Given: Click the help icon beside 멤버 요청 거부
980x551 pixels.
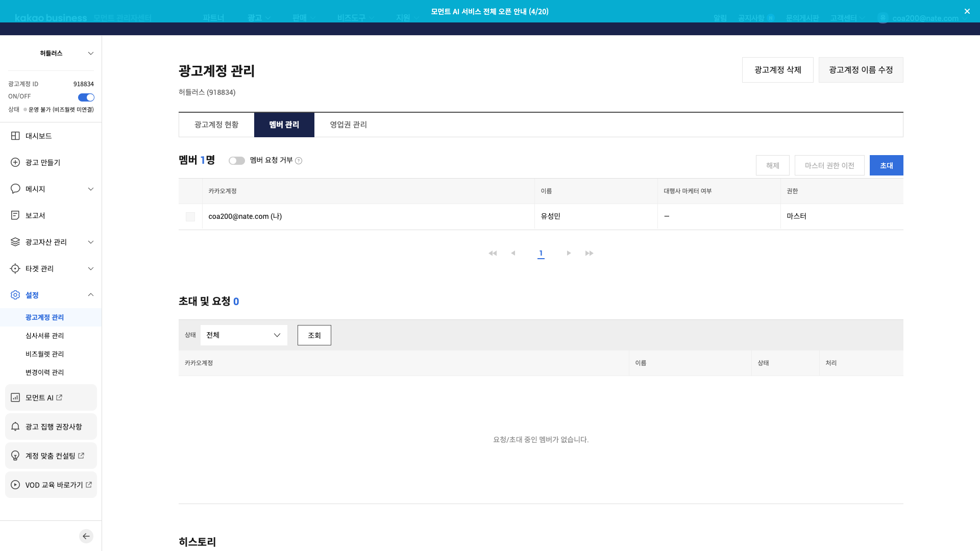Looking at the screenshot, I should [299, 161].
